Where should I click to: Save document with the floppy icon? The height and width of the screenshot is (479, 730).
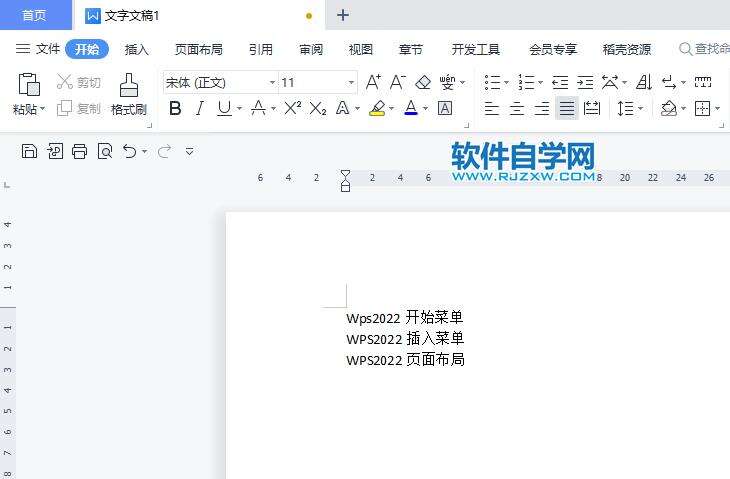coord(29,151)
